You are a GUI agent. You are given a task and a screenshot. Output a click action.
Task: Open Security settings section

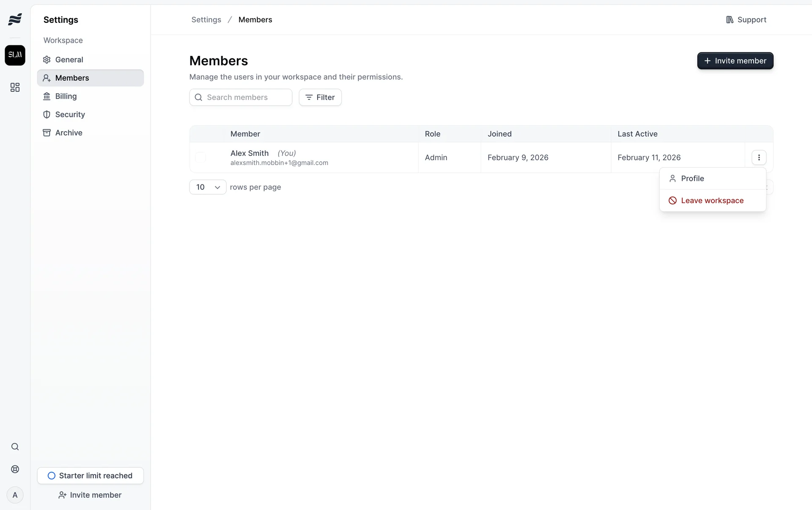(x=70, y=114)
